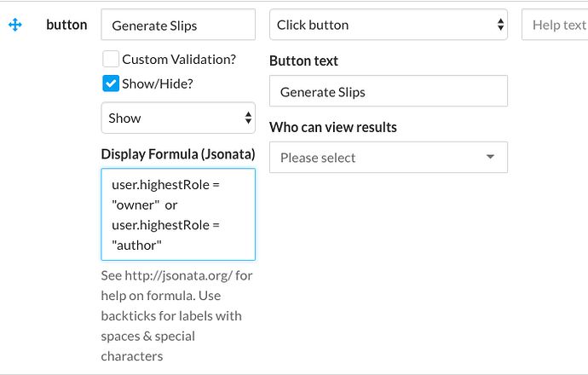This screenshot has height=375, width=588.
Task: Uncheck the Show/Hide checkbox
Action: [110, 84]
